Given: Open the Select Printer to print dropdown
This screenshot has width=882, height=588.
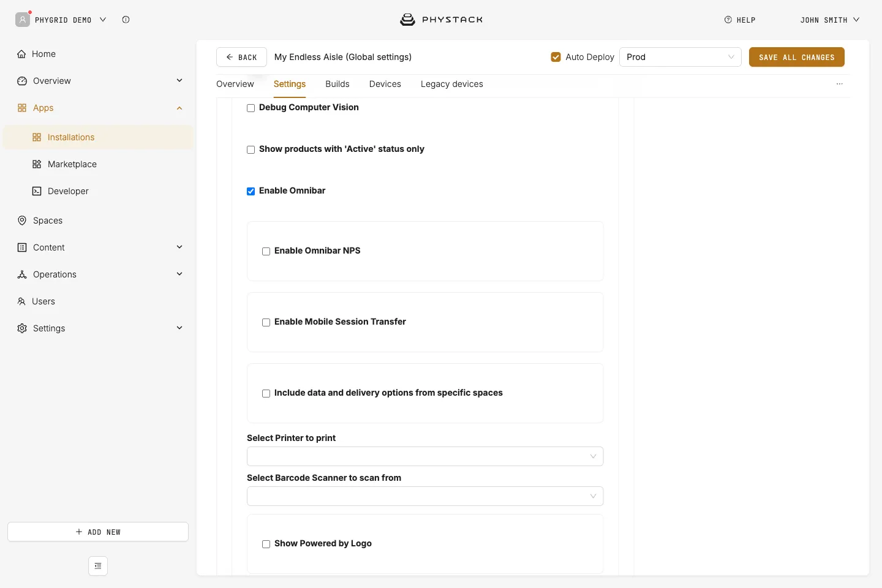Looking at the screenshot, I should [425, 456].
